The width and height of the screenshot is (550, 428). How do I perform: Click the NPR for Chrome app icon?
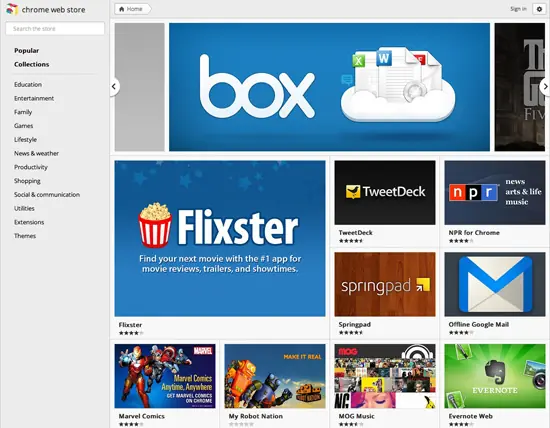[495, 193]
